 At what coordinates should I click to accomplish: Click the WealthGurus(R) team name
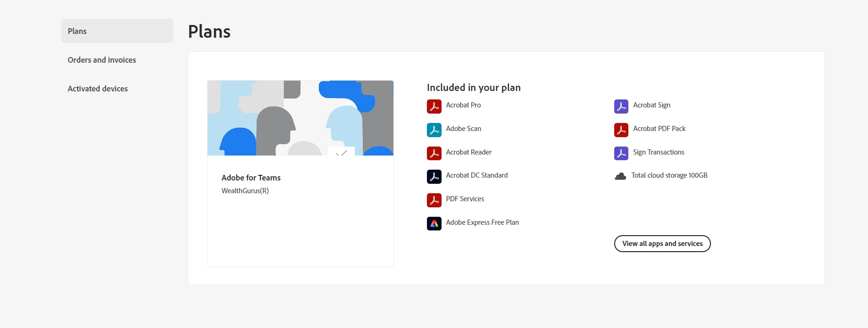coord(245,191)
